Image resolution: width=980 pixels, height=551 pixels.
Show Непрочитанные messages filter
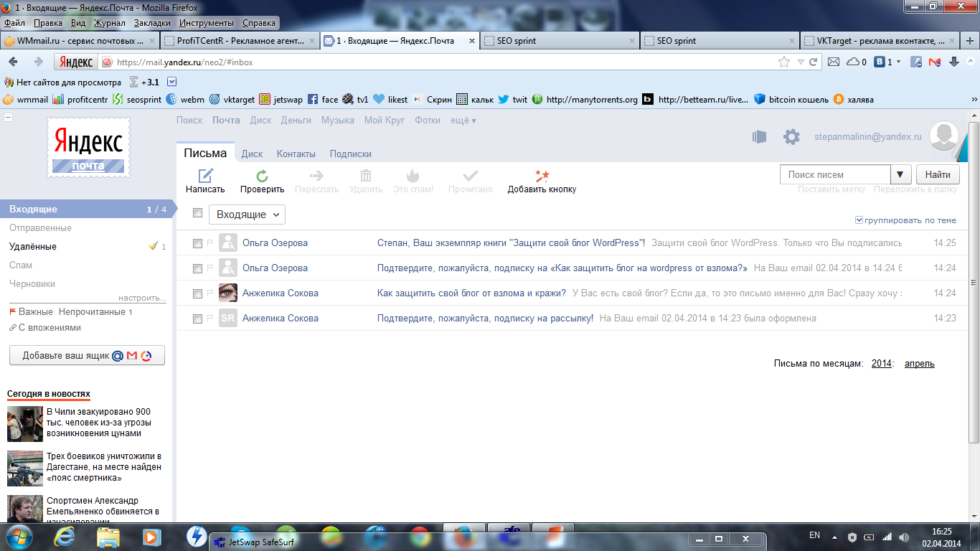(92, 312)
